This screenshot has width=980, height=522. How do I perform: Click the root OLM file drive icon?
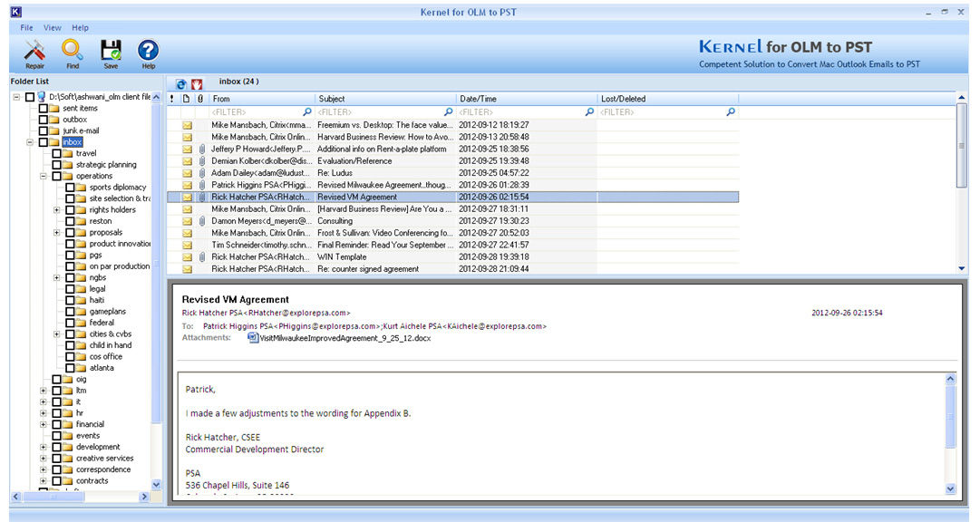coord(42,97)
